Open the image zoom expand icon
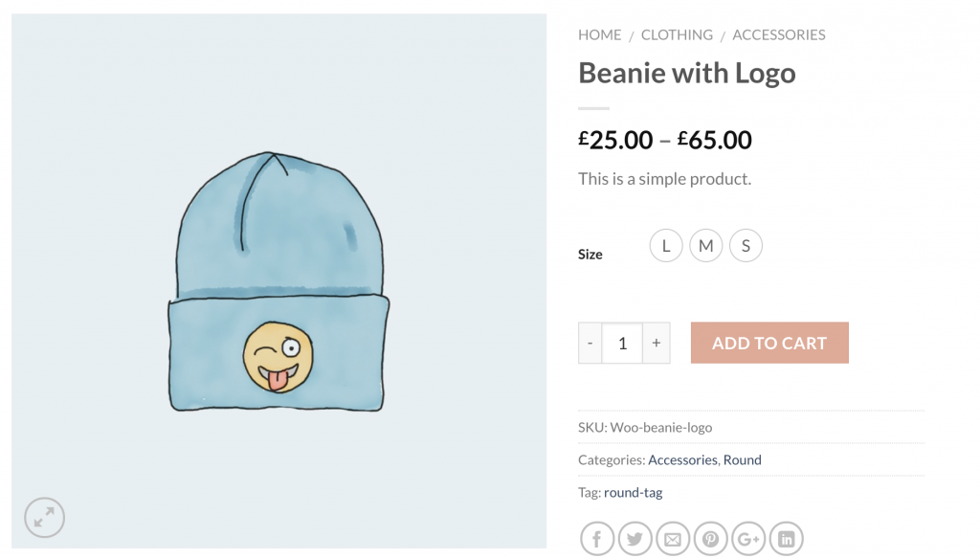Image resolution: width=980 pixels, height=558 pixels. coord(44,518)
